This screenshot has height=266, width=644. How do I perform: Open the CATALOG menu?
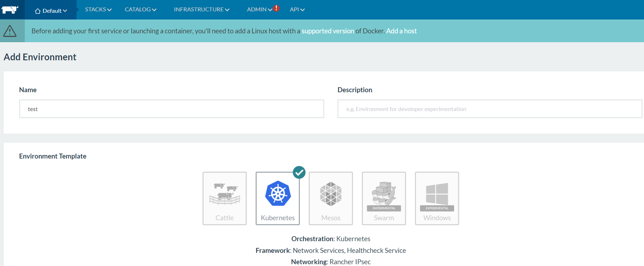[141, 10]
